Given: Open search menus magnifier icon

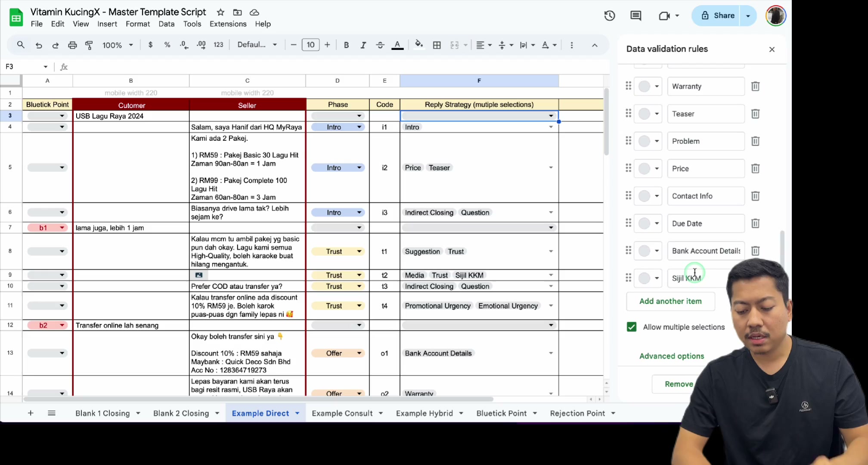Looking at the screenshot, I should pyautogui.click(x=21, y=45).
